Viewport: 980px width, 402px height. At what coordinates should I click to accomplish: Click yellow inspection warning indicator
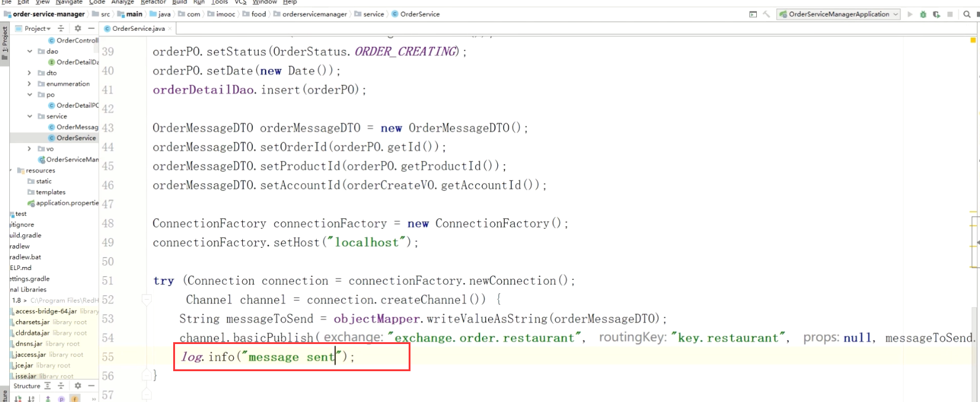973,41
